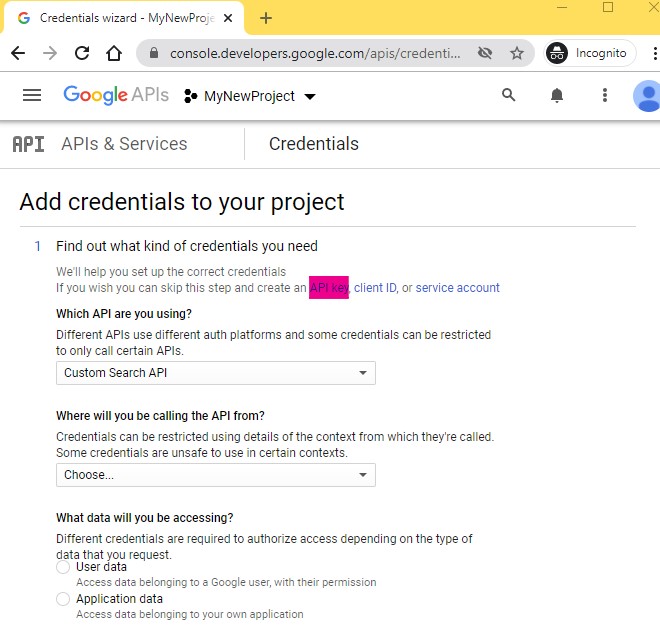Open the MyNewProject project selector
The width and height of the screenshot is (660, 636).
point(250,96)
